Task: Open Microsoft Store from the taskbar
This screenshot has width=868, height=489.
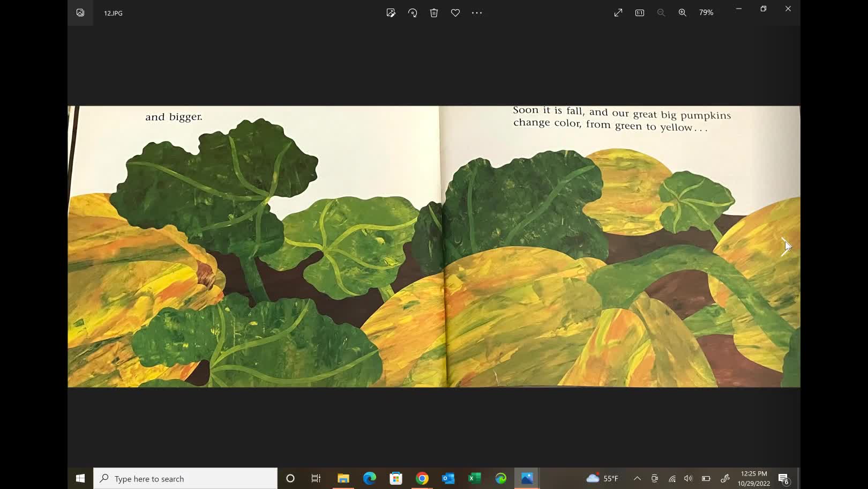Action: 396,478
